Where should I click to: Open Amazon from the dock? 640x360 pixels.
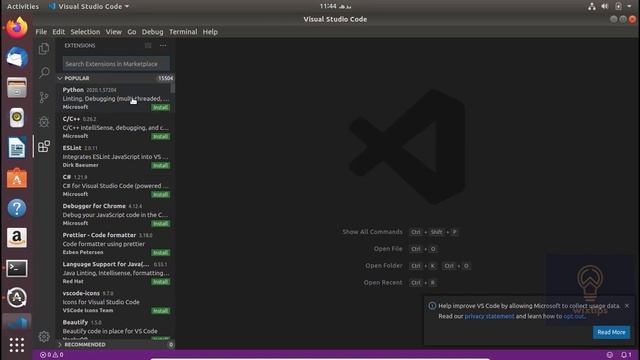coord(17,238)
